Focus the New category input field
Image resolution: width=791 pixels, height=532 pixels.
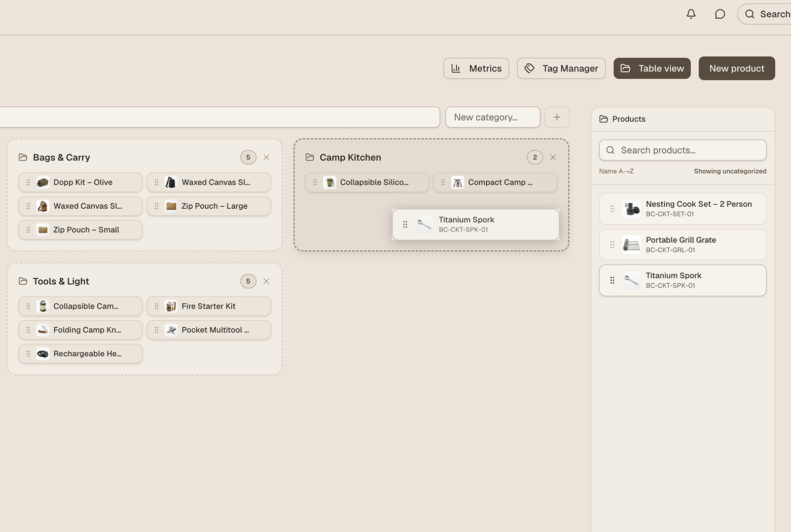(493, 117)
